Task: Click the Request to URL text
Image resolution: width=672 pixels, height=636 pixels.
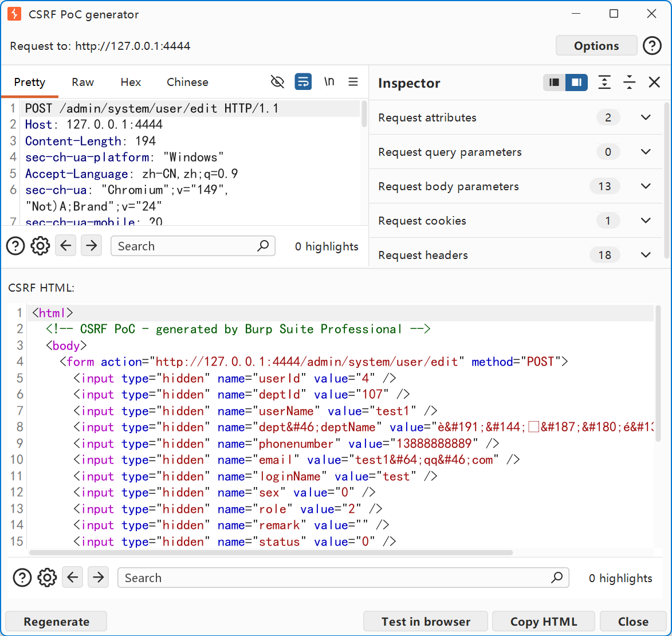Action: 100,46
